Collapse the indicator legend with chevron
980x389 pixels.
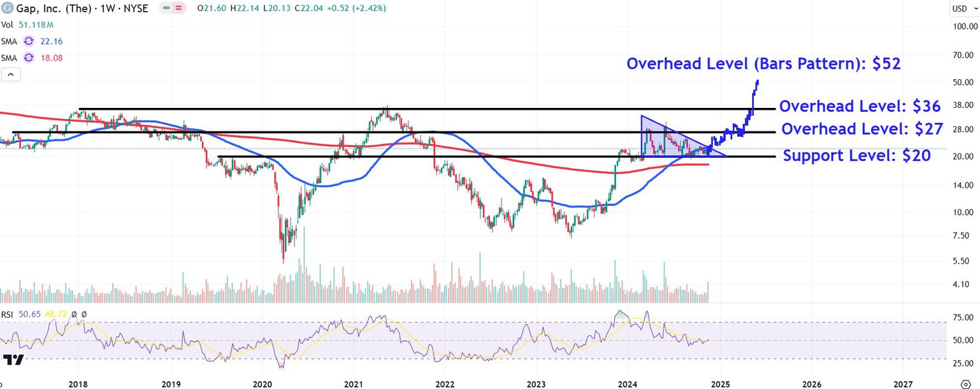[x=10, y=75]
